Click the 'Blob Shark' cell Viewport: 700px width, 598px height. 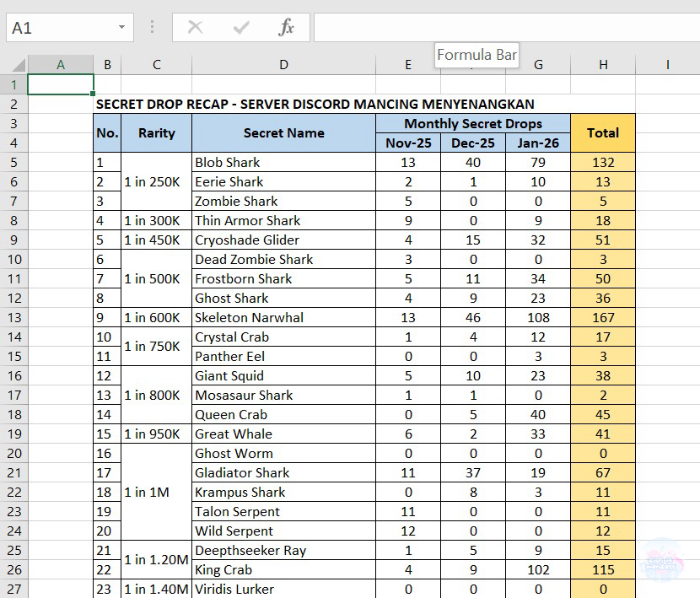[283, 162]
